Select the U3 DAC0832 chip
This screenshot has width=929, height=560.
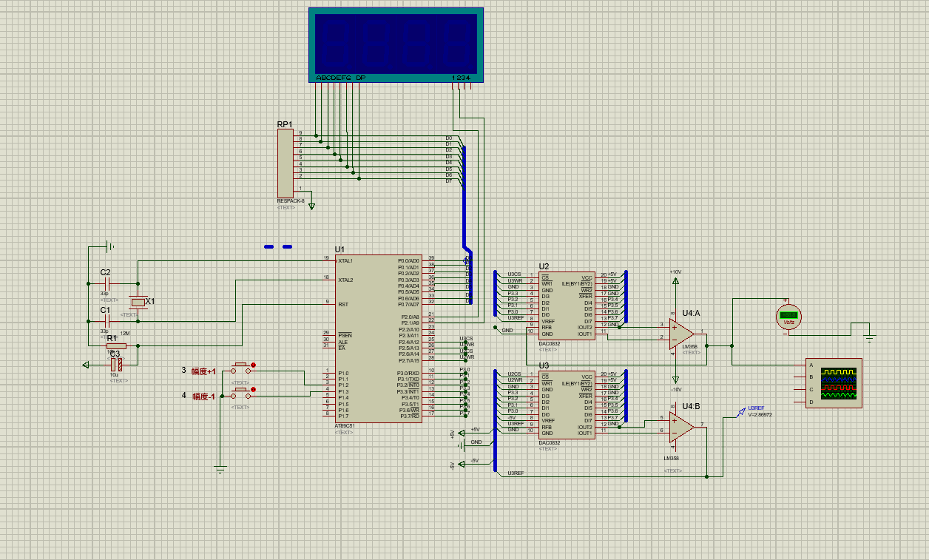[567, 405]
